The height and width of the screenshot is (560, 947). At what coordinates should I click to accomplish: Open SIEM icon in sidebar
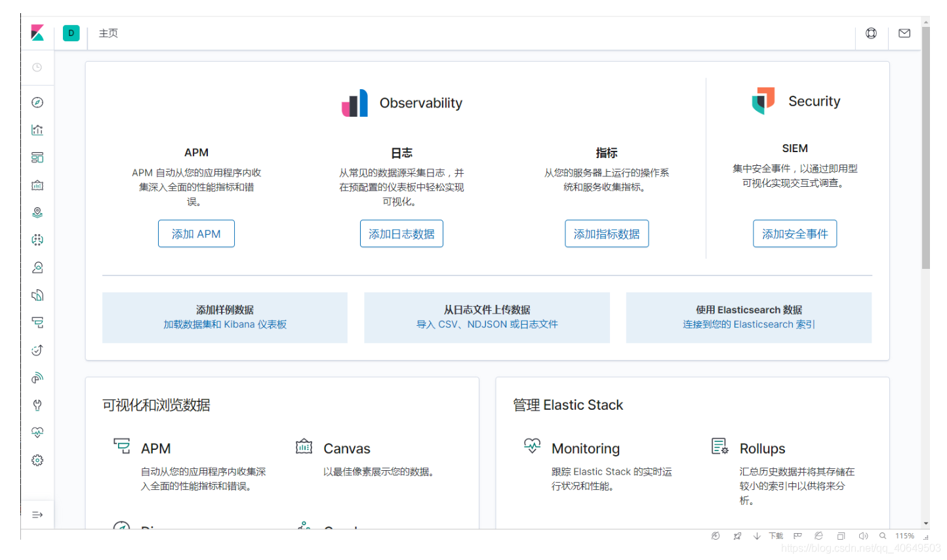tap(37, 378)
